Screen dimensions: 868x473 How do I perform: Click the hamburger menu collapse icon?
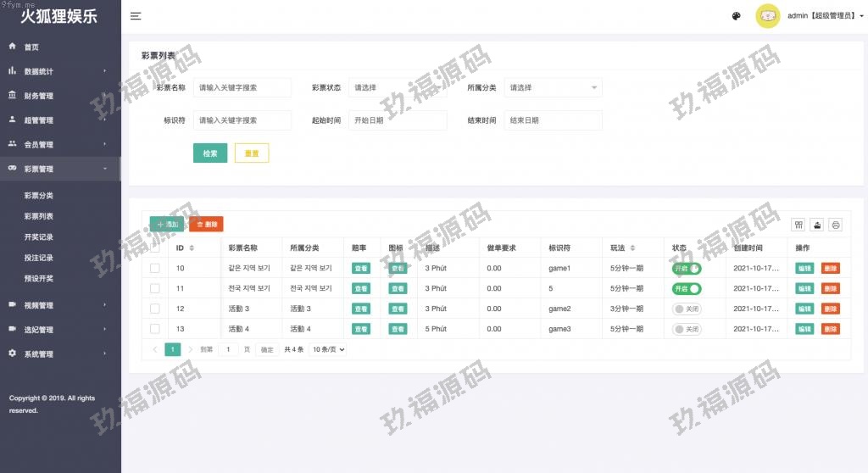pos(136,16)
